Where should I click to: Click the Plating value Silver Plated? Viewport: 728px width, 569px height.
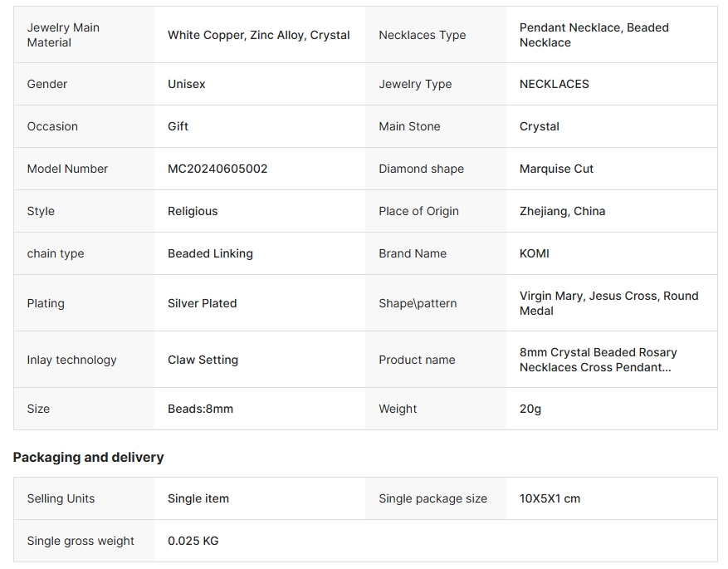[202, 303]
